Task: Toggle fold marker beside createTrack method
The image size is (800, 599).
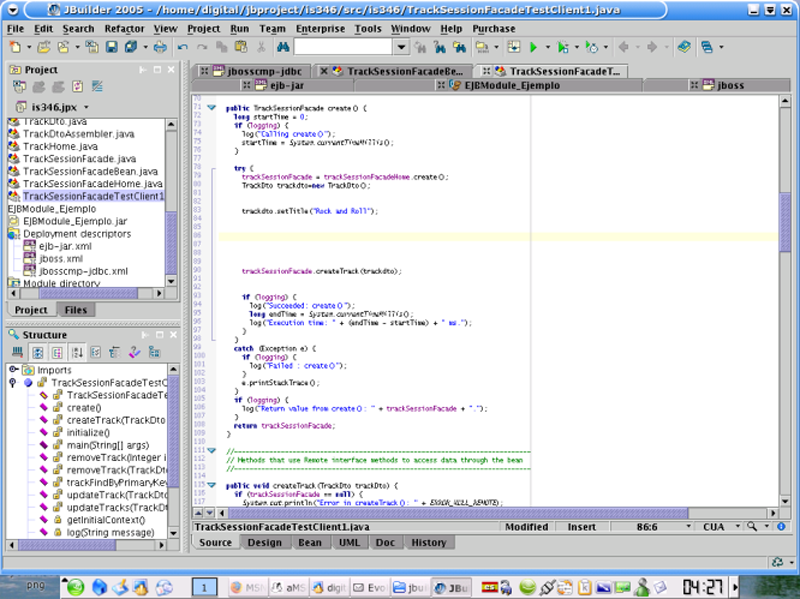Action: tap(211, 484)
